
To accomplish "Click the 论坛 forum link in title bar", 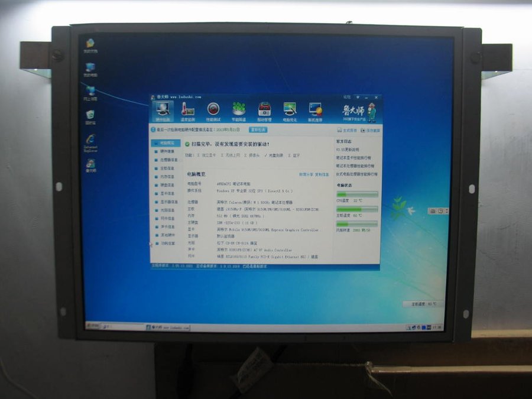I will pyautogui.click(x=346, y=97).
